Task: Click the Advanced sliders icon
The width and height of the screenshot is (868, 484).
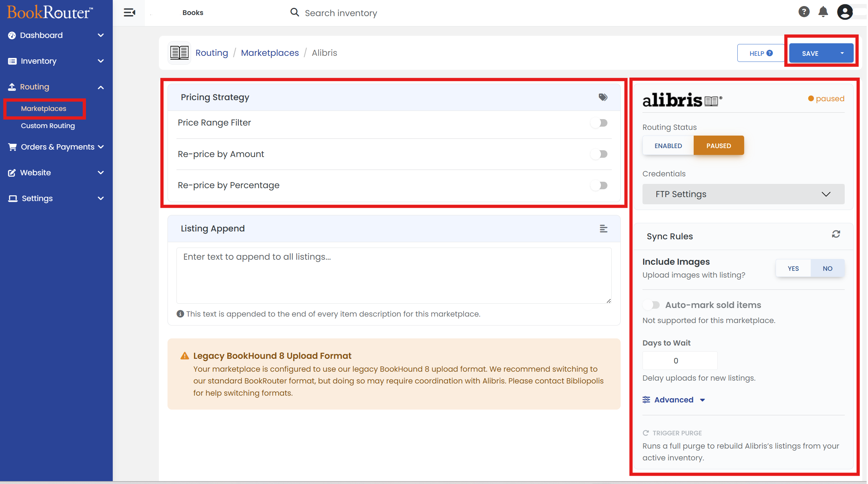Action: [x=646, y=400]
